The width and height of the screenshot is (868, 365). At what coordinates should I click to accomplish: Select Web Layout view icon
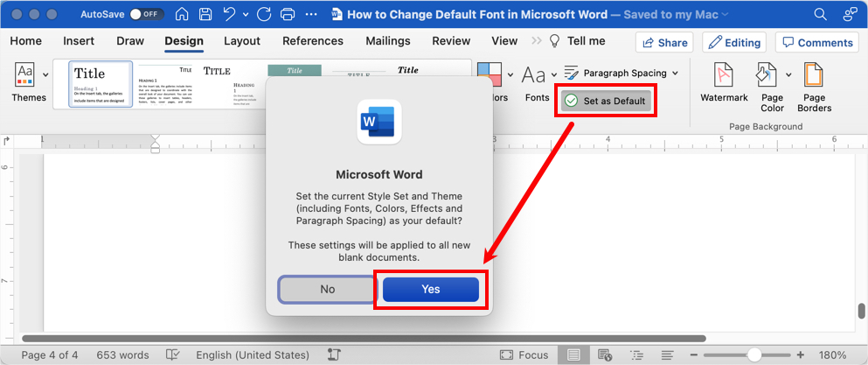605,354
